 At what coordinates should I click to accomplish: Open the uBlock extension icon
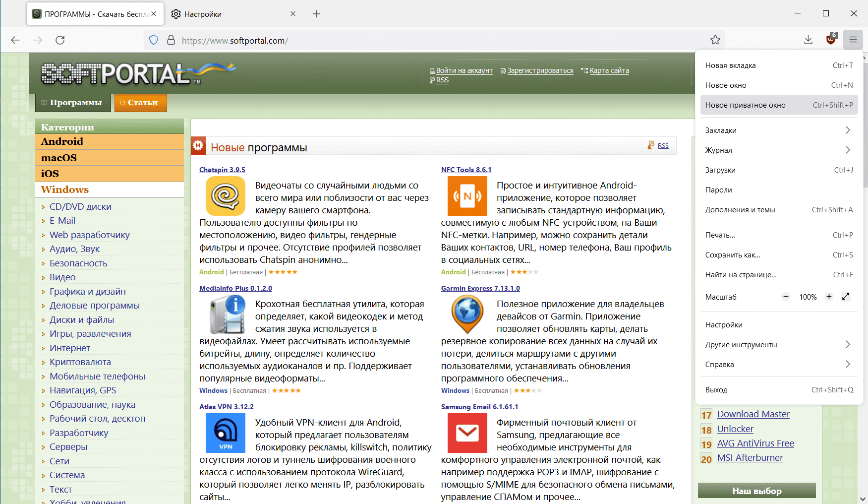click(x=831, y=39)
